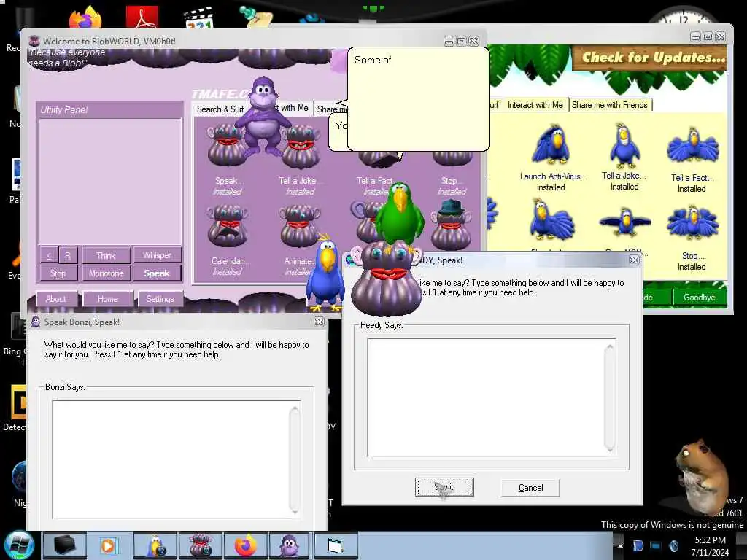Click the Tell a Fact label in BlobWORLD
The width and height of the screenshot is (747, 560).
coord(376,181)
